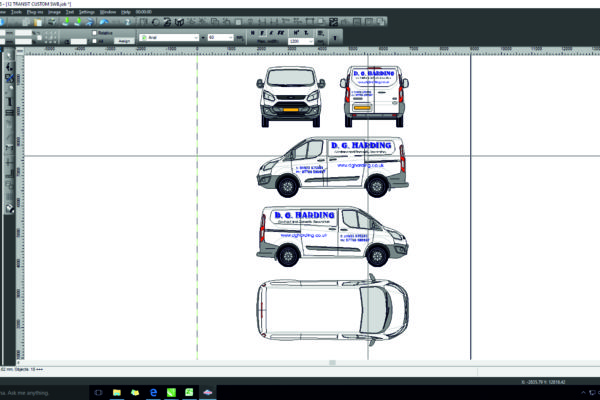Click the Cortana search box

pos(44,393)
